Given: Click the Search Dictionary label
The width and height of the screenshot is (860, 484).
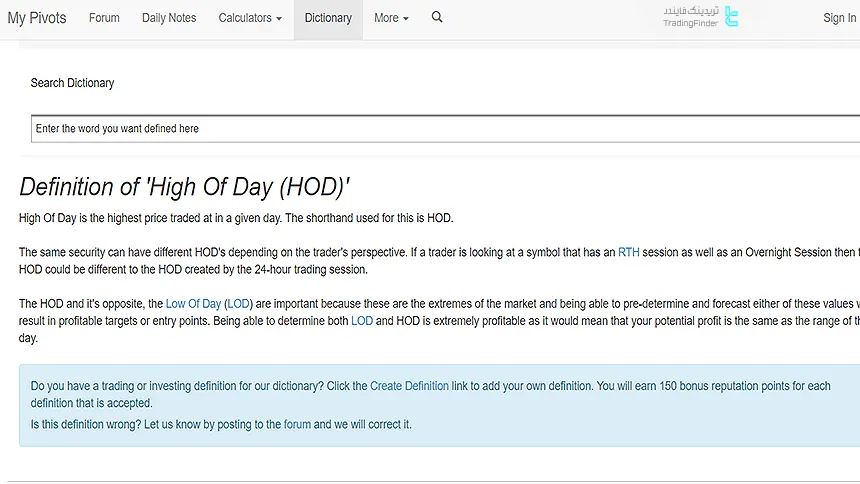Looking at the screenshot, I should click(x=72, y=83).
